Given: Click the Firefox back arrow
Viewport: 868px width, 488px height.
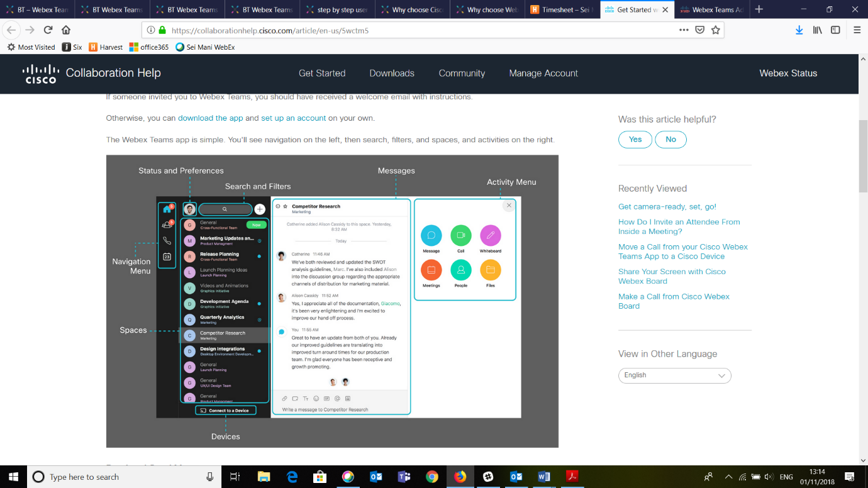Looking at the screenshot, I should (11, 30).
